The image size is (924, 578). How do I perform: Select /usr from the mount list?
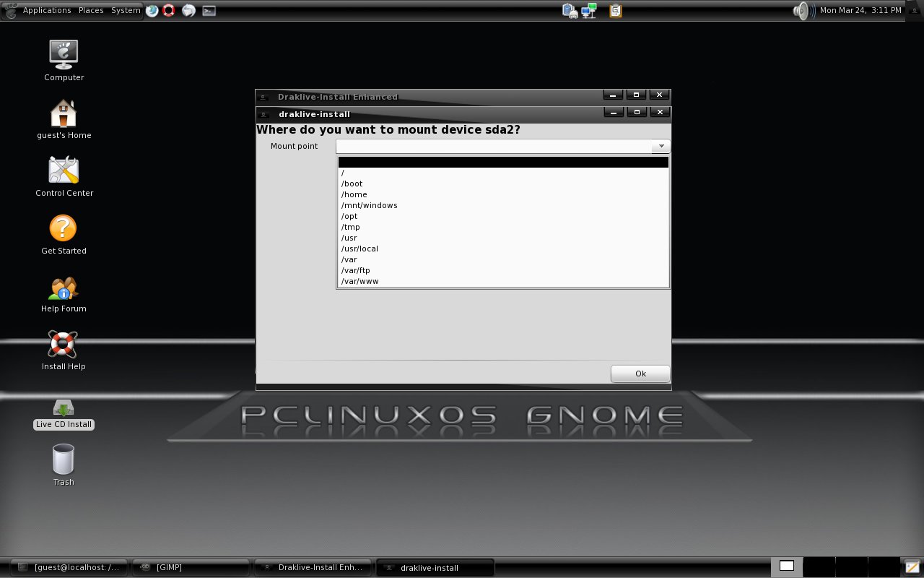coord(503,238)
